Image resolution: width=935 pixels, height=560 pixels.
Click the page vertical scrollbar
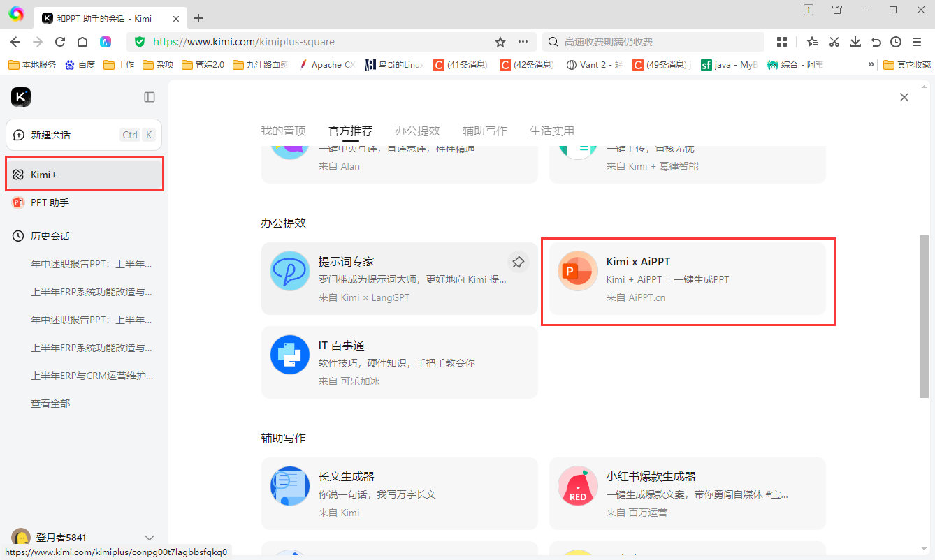click(924, 316)
